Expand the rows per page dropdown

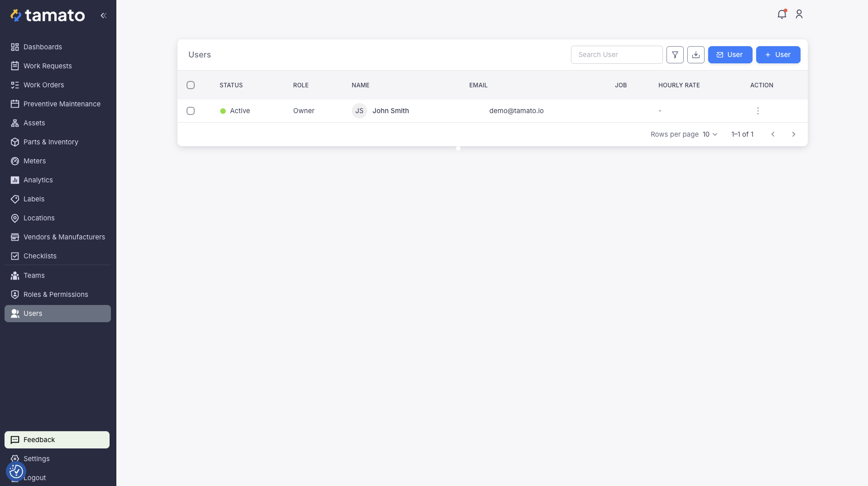click(x=710, y=134)
